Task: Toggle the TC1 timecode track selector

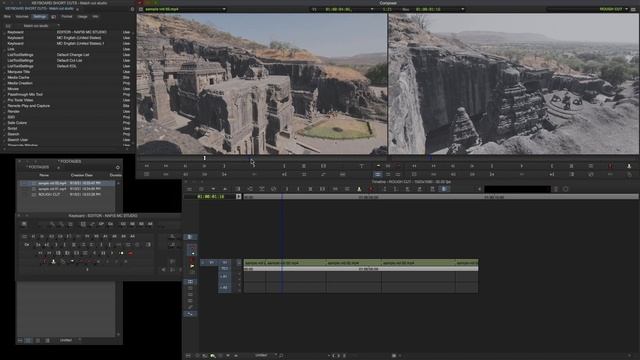Action: point(224,269)
